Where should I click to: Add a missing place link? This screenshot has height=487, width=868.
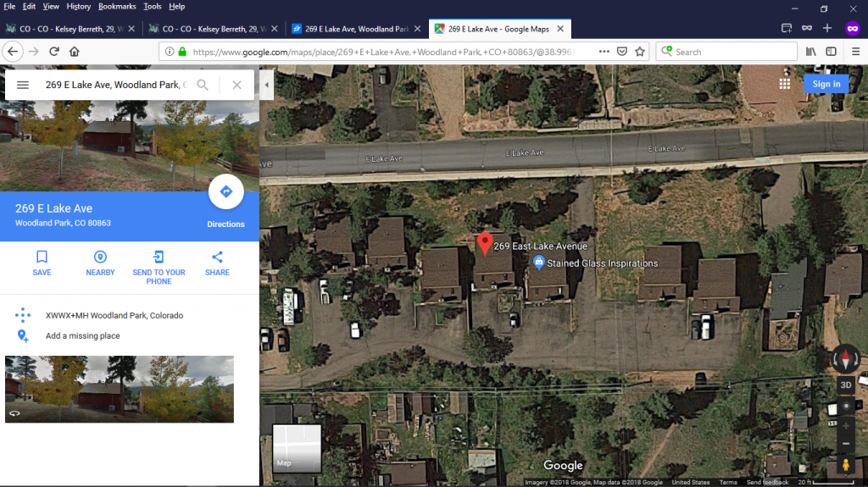point(82,336)
